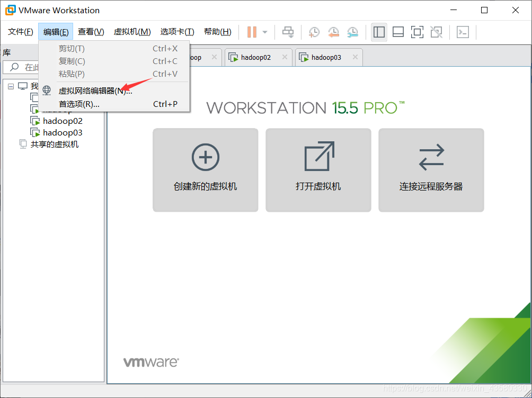
Task: Take a snapshot using the clock plus icon
Action: tap(314, 32)
